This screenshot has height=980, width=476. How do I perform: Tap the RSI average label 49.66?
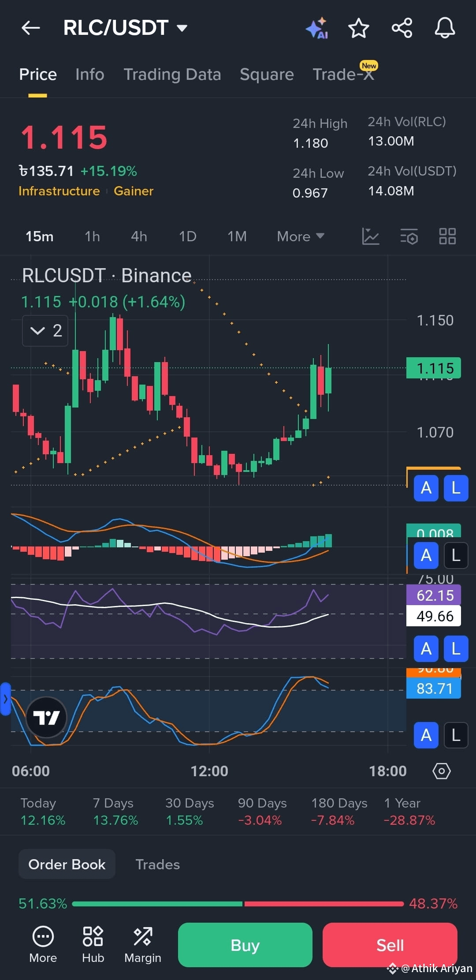[434, 616]
